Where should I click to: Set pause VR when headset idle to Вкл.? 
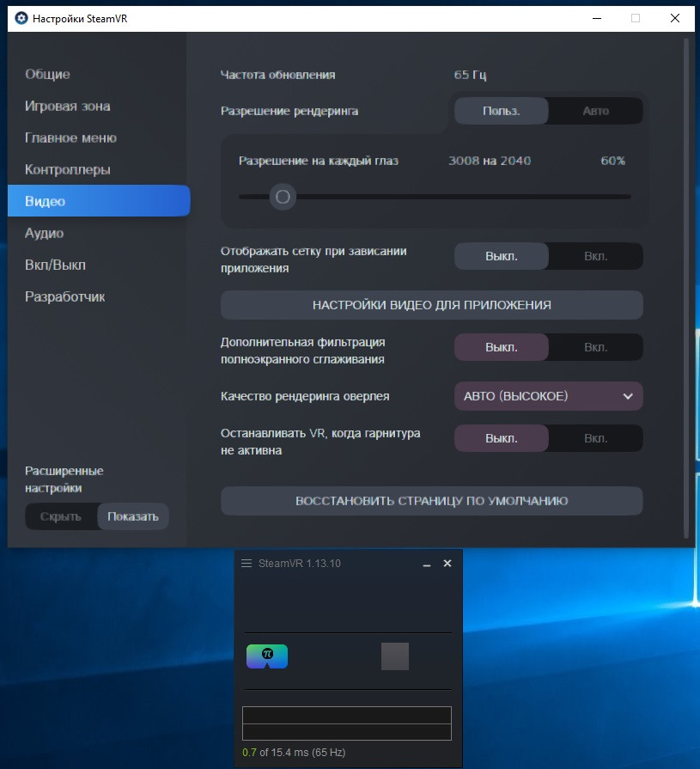pyautogui.click(x=595, y=438)
